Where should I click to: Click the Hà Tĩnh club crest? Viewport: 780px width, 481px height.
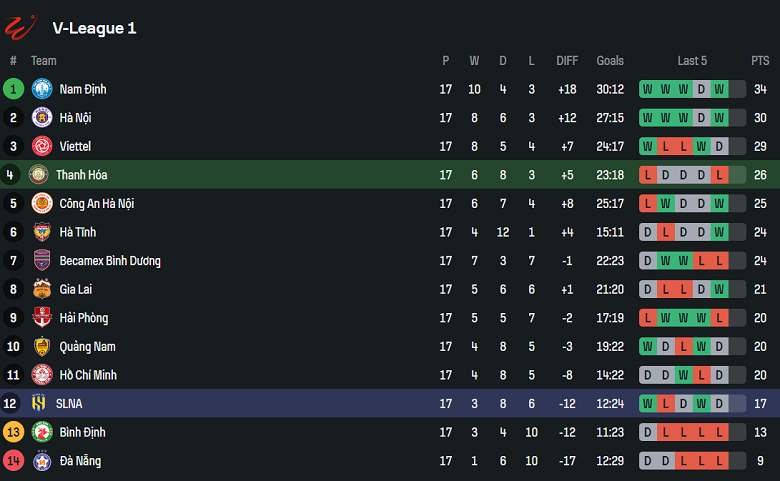click(x=41, y=232)
